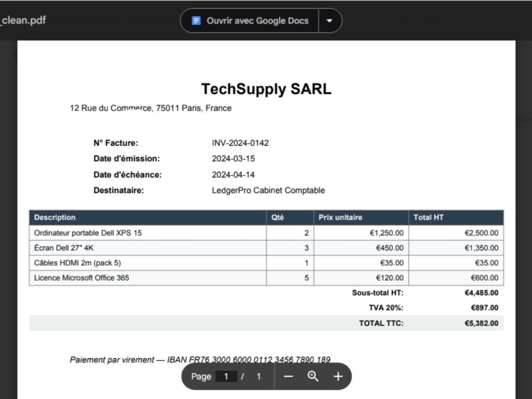Zoom out with the minus icon
The width and height of the screenshot is (532, 399).
pyautogui.click(x=288, y=377)
